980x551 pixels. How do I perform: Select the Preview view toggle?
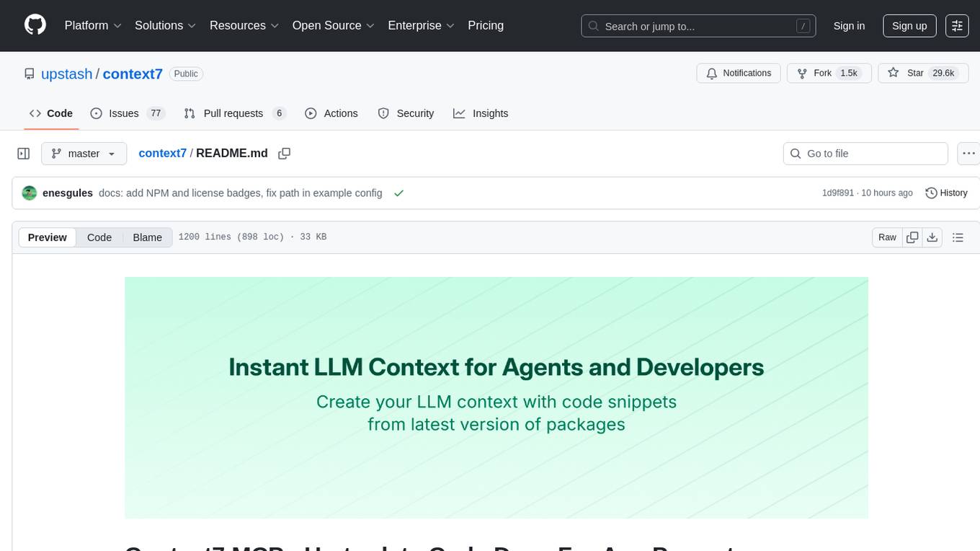(x=48, y=237)
